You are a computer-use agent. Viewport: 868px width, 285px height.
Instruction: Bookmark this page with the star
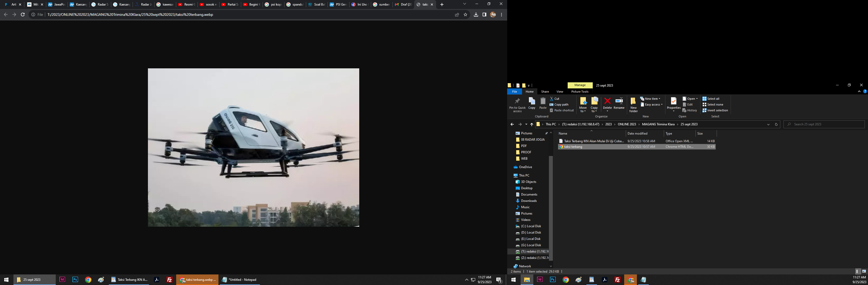[x=465, y=15]
